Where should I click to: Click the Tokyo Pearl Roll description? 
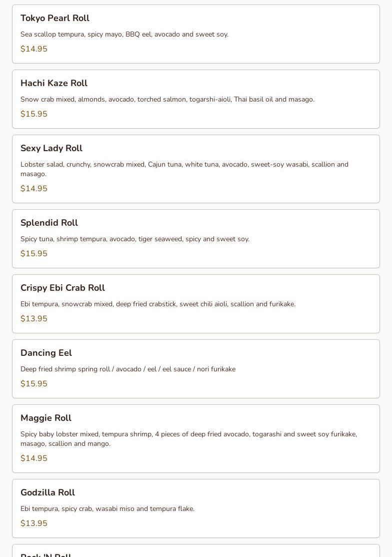click(124, 35)
